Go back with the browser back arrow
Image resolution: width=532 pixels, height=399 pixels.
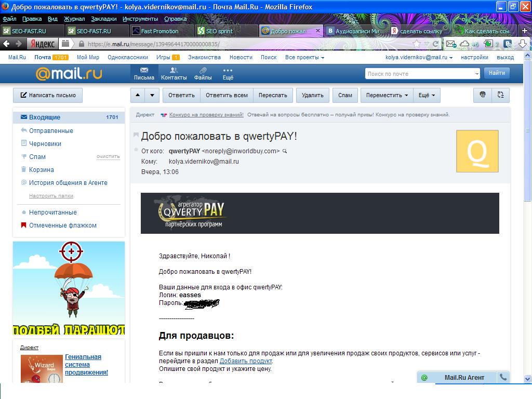pos(6,44)
